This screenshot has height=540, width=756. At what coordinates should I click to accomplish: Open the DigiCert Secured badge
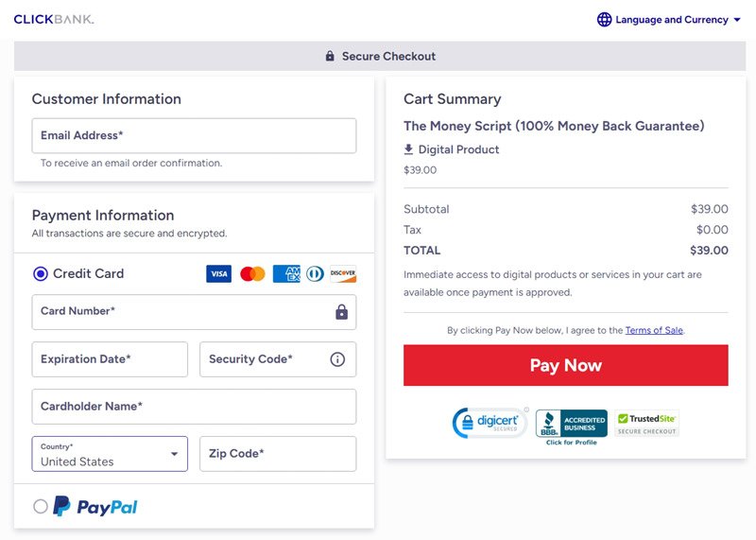tap(490, 423)
